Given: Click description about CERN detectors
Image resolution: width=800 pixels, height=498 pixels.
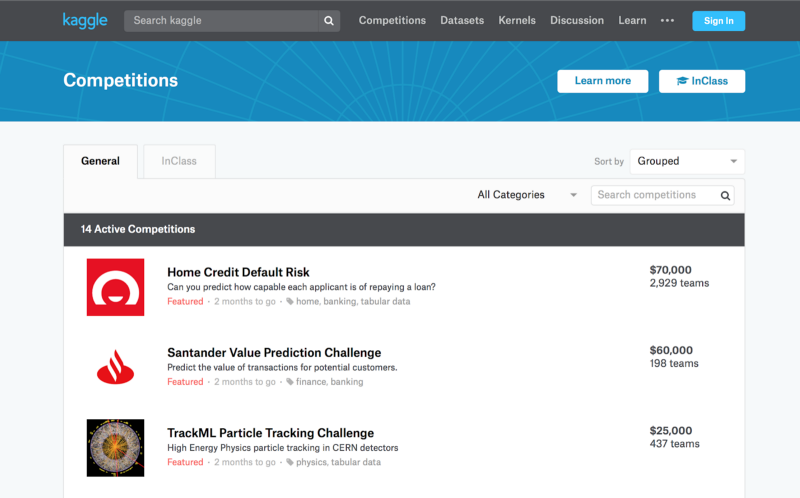Looking at the screenshot, I should point(283,448).
